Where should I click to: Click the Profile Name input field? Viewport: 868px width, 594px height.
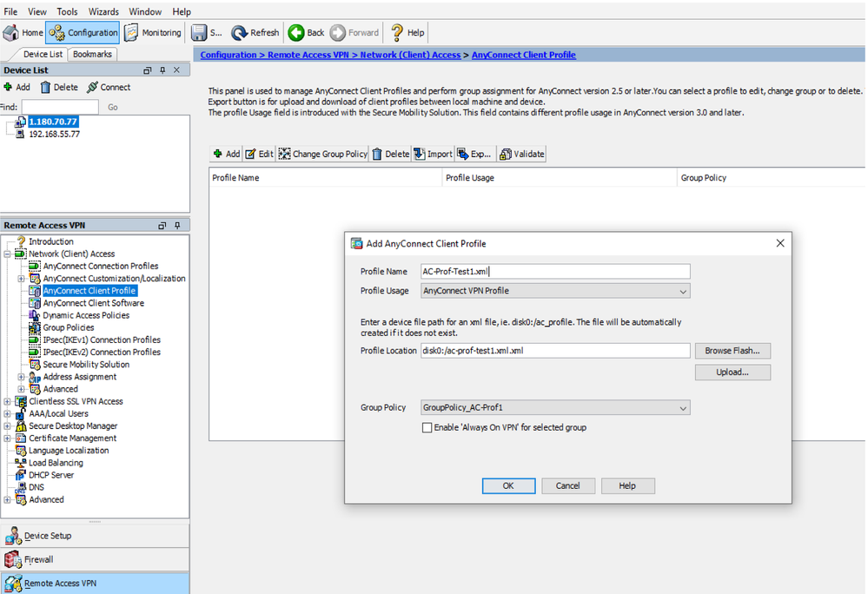tap(555, 272)
